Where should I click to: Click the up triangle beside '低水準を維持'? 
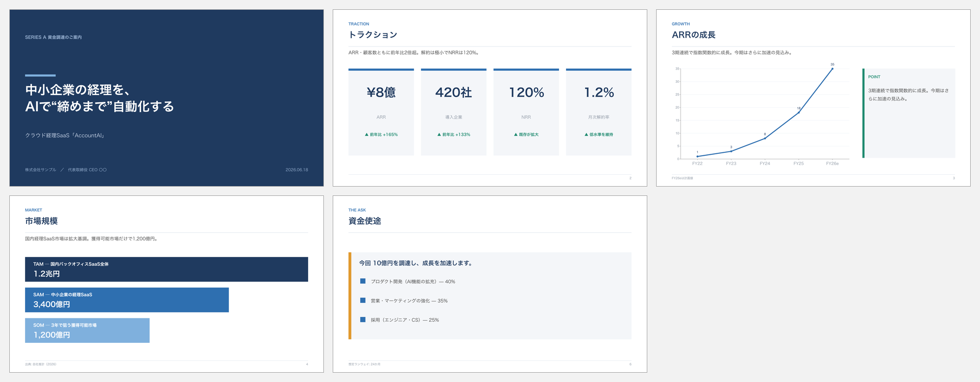coord(586,134)
